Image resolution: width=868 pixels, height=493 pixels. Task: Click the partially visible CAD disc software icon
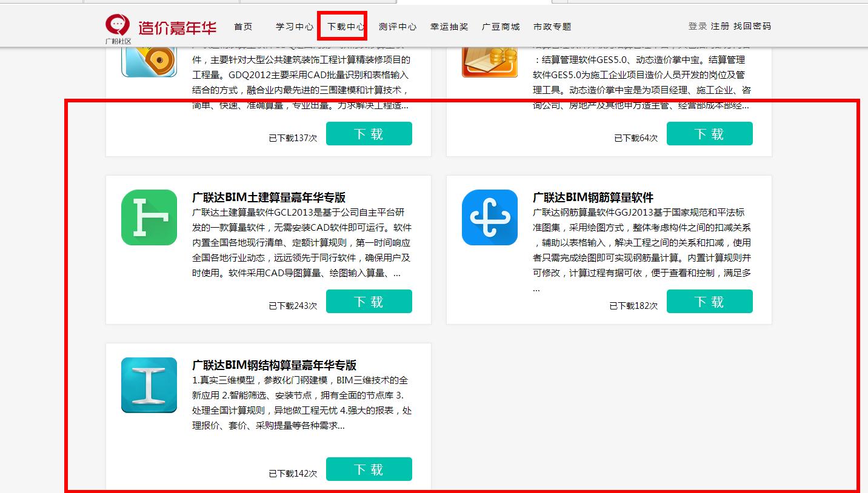(149, 62)
